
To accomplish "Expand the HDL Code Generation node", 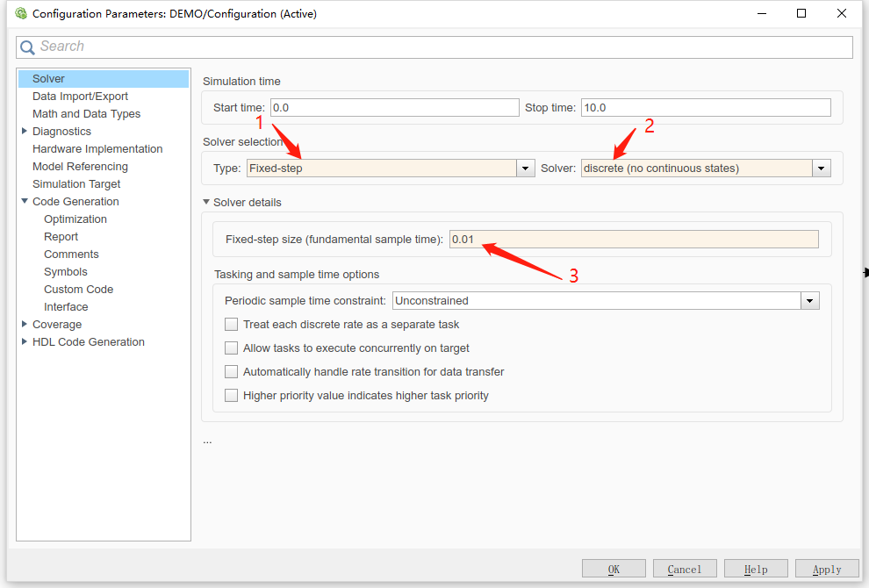I will click(x=25, y=342).
